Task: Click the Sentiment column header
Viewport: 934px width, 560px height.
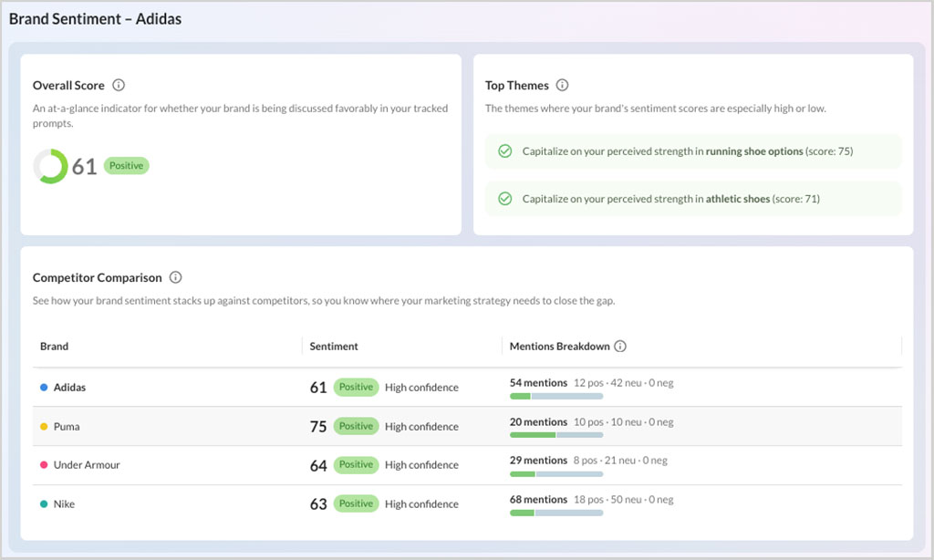Action: (334, 347)
